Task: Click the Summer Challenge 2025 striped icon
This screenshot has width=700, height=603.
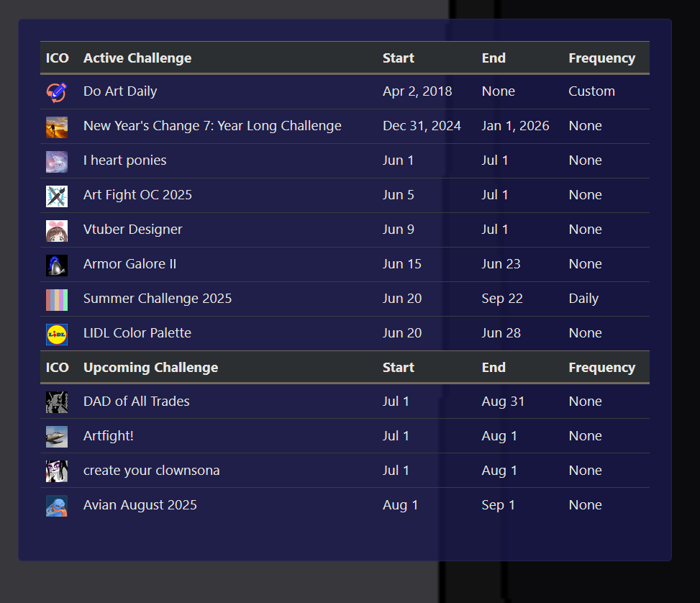Action: 57,300
